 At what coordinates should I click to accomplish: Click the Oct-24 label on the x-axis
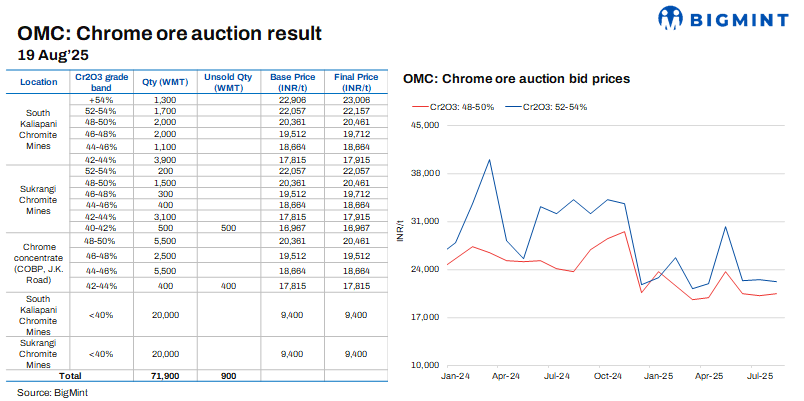coord(607,377)
